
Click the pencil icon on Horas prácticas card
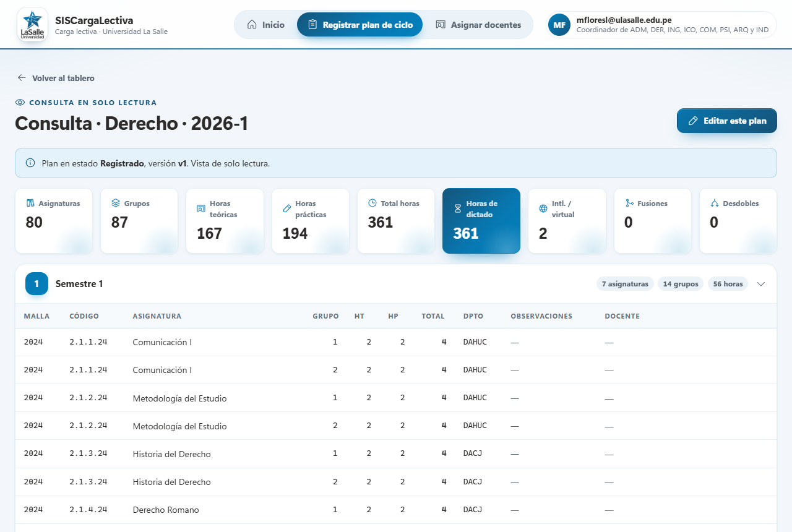[x=287, y=208]
